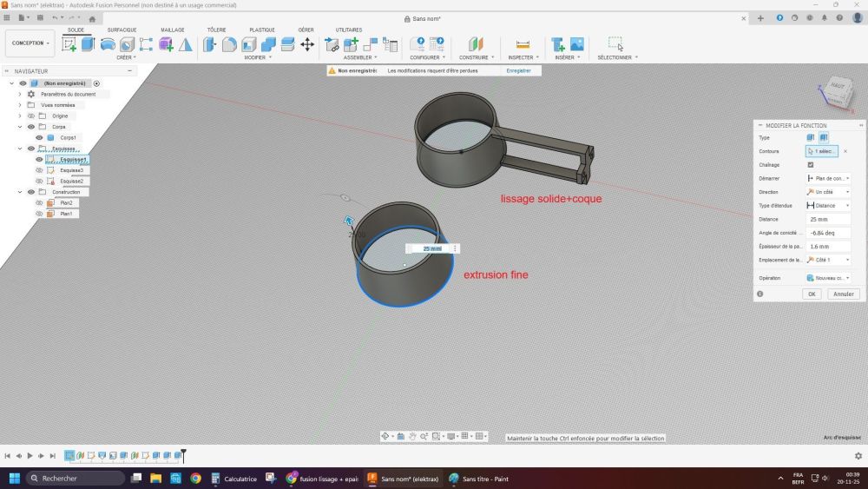Switch to the SURFACIQUE tab
Viewport: 868px width, 489px height.
pyautogui.click(x=122, y=30)
